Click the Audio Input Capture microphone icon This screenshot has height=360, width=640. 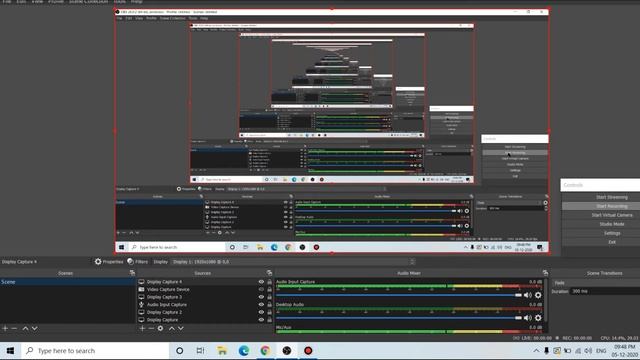[x=142, y=304]
